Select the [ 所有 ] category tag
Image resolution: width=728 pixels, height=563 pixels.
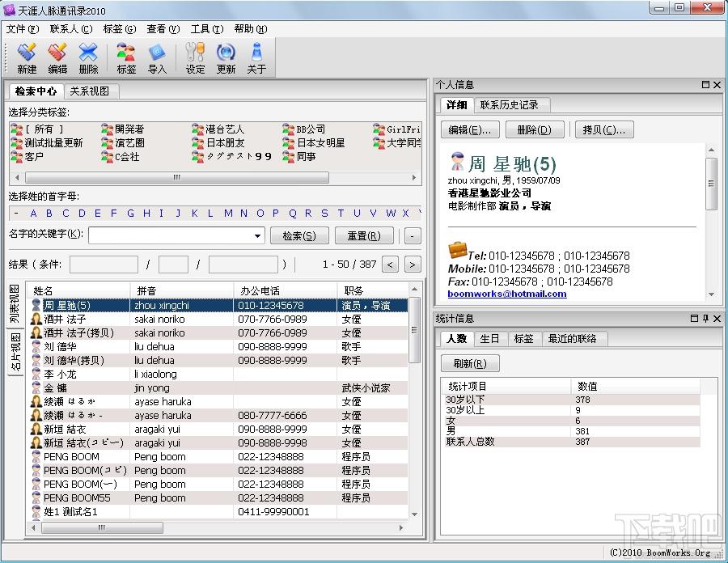(x=37, y=129)
